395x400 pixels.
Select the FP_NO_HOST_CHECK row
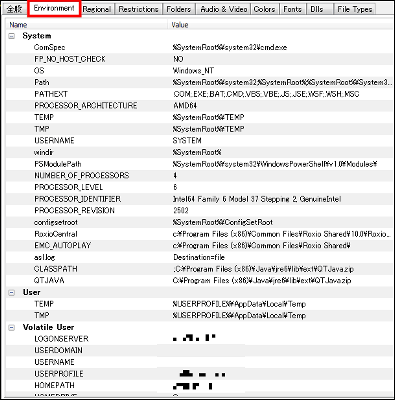click(199, 59)
